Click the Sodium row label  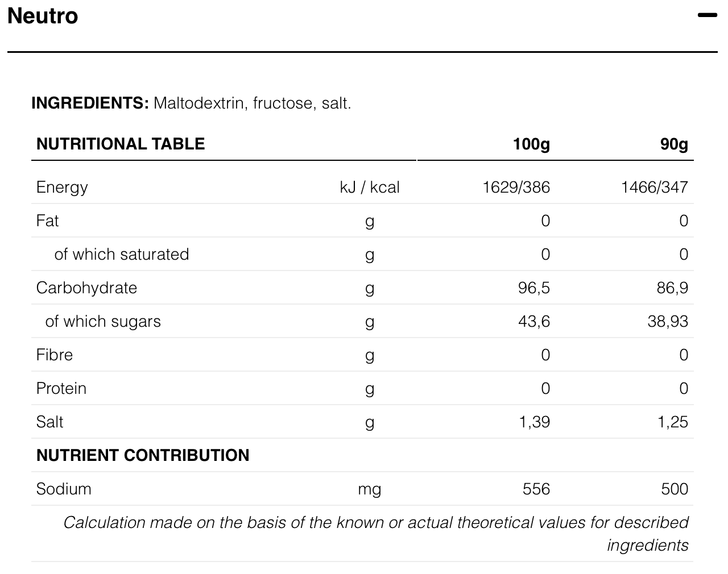(64, 489)
